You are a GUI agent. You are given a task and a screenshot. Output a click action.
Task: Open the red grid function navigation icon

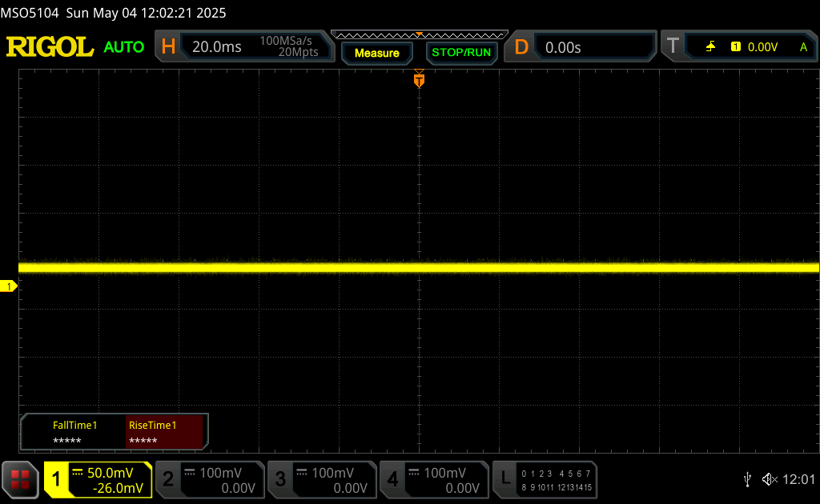pos(20,479)
